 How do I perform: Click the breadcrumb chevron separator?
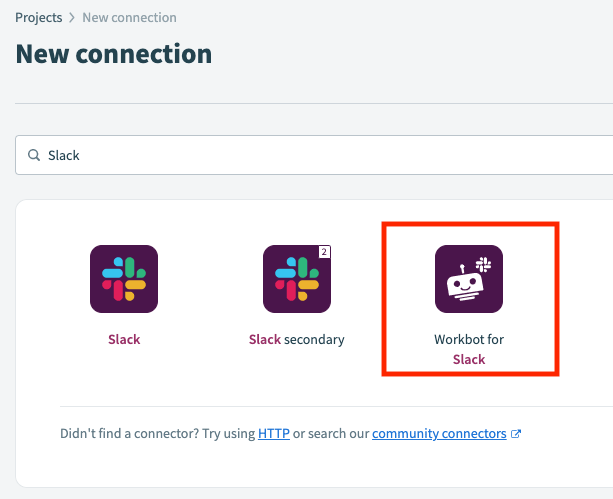72,18
